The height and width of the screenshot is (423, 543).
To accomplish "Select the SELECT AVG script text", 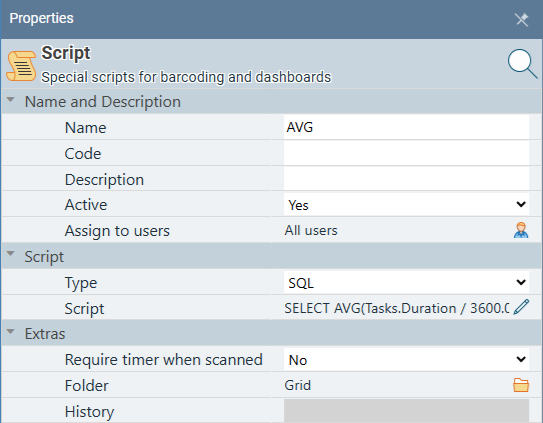I will pyautogui.click(x=397, y=308).
